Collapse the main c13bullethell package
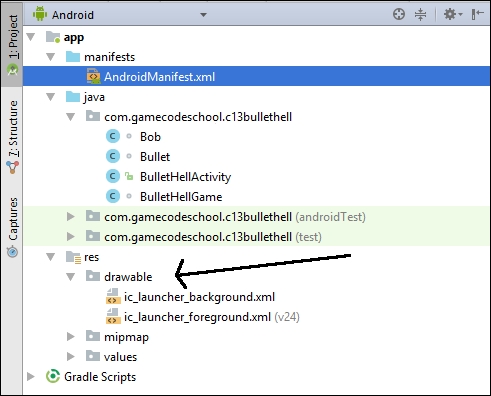This screenshot has height=396, width=491. point(71,117)
